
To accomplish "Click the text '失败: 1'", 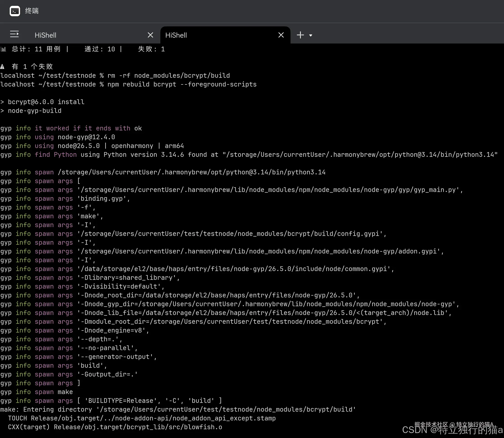I will (x=152, y=49).
